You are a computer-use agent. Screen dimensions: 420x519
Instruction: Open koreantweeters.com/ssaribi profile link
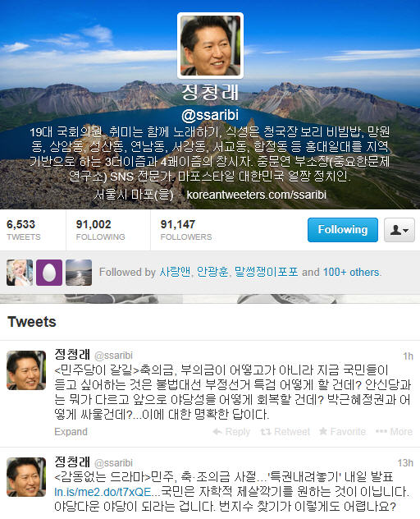256,195
